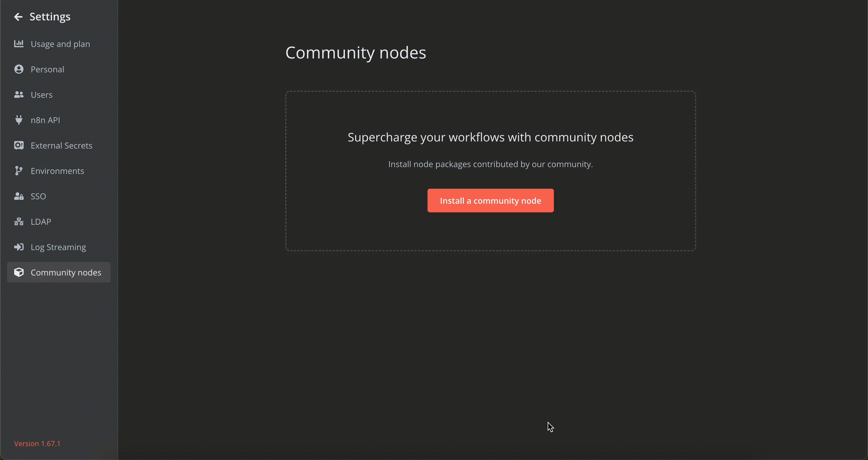
Task: Click the user-lock icon beside SSO
Action: point(19,196)
